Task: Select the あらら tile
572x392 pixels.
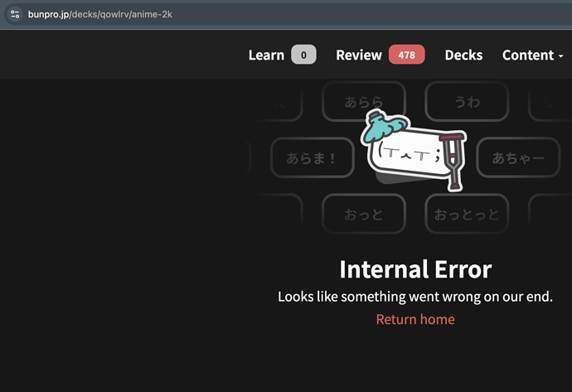Action: (363, 103)
